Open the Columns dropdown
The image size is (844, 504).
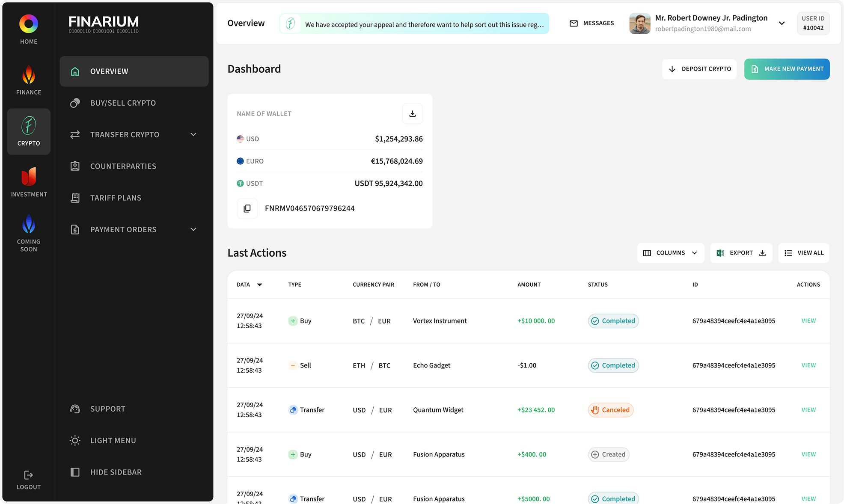[x=670, y=253]
